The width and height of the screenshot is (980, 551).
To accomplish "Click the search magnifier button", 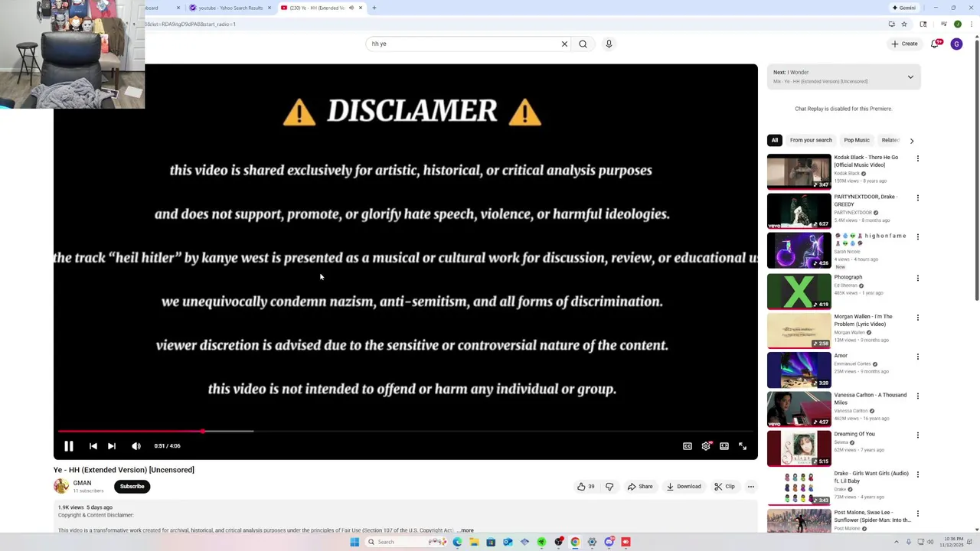I will (x=583, y=44).
